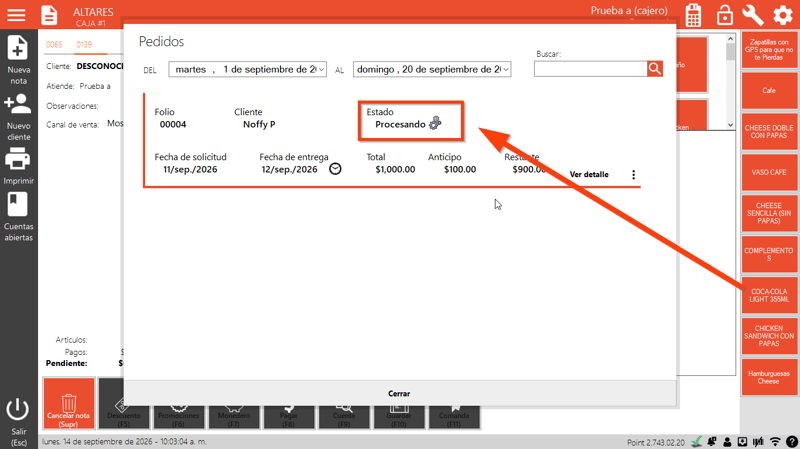Image resolution: width=800 pixels, height=449 pixels.
Task: Add a Nuevo cliente
Action: tap(18, 117)
